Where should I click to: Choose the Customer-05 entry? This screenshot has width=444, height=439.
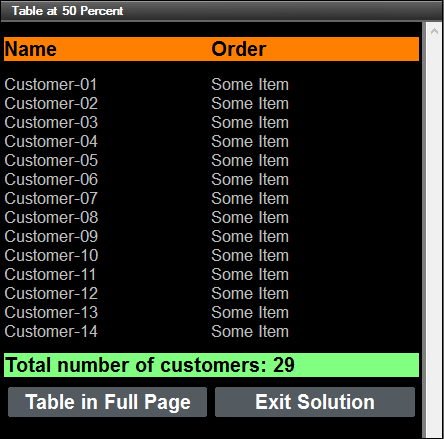point(51,160)
